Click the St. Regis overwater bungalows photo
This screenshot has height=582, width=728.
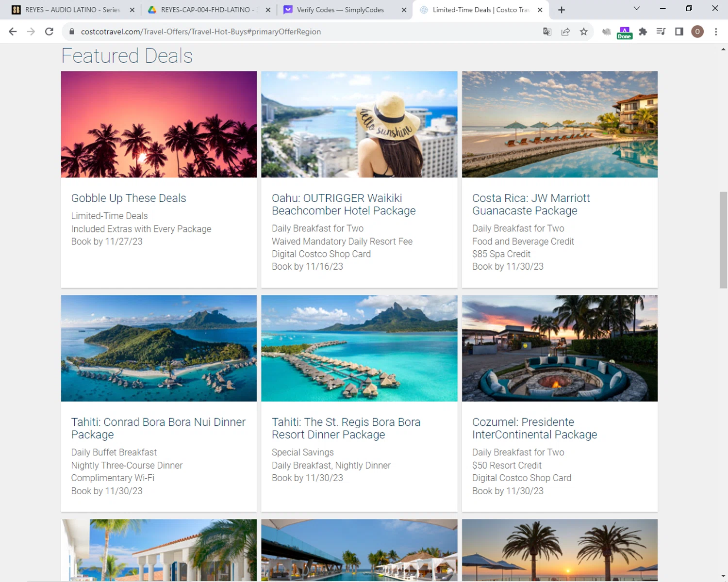[x=359, y=348]
